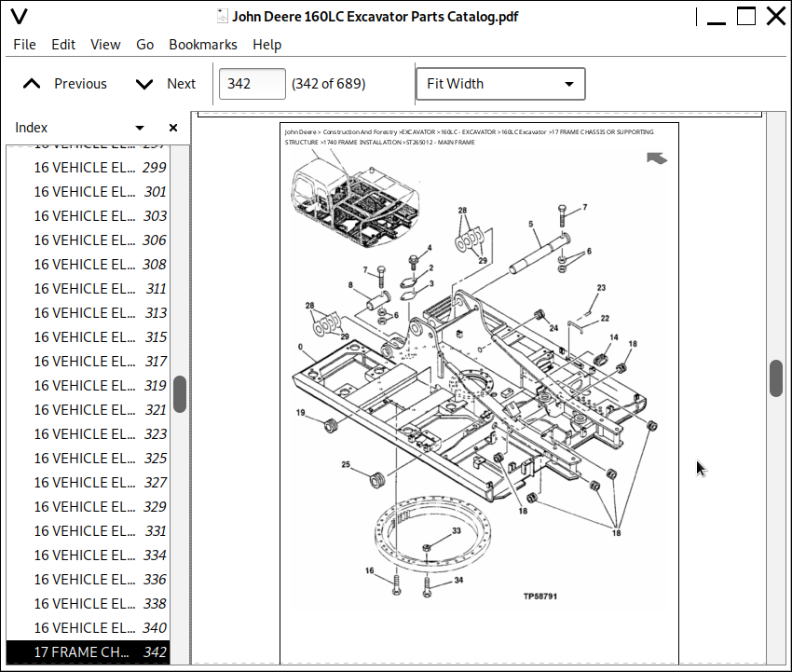Click the document view scrollbar handle
792x672 pixels.
point(776,378)
